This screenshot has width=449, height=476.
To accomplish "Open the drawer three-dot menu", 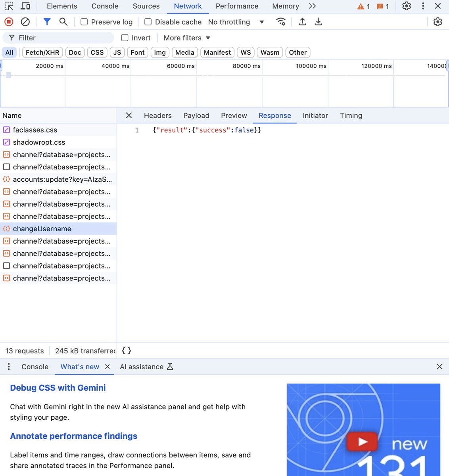I will click(x=9, y=367).
